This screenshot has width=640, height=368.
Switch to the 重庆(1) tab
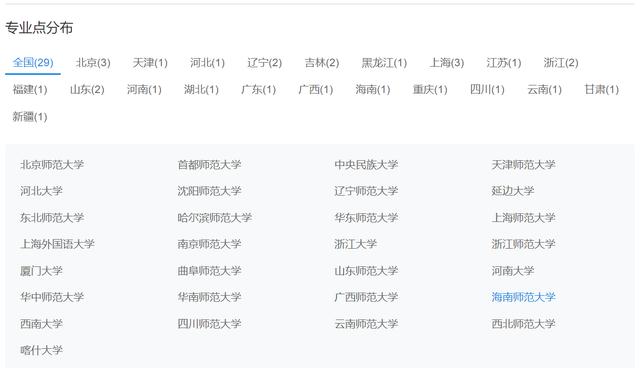pyautogui.click(x=430, y=89)
